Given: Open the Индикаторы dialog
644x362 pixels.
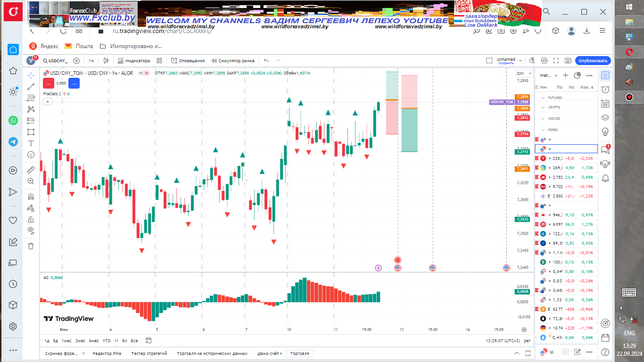Looking at the screenshot, I should 134,61.
